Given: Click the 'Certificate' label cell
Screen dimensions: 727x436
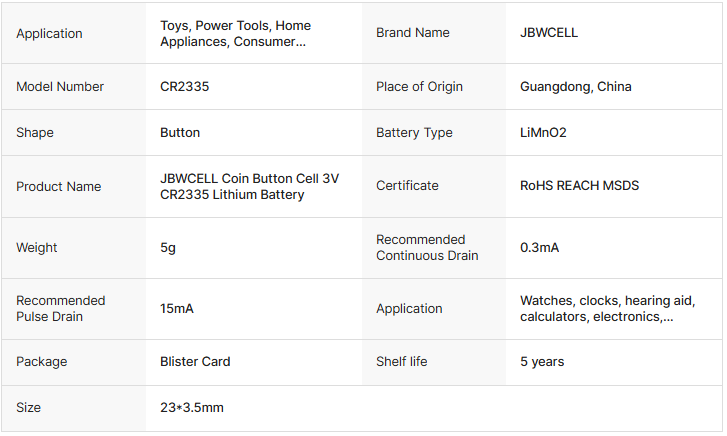Looking at the screenshot, I should coord(407,186).
